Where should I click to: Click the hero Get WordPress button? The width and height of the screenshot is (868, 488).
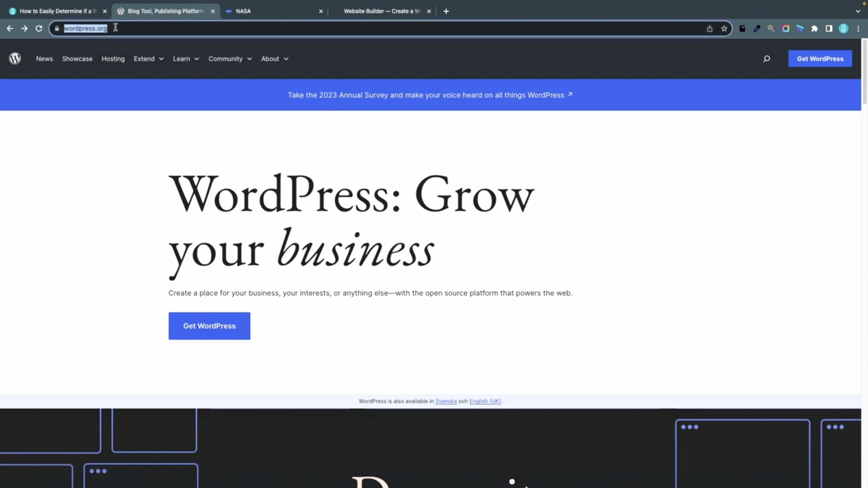tap(209, 326)
